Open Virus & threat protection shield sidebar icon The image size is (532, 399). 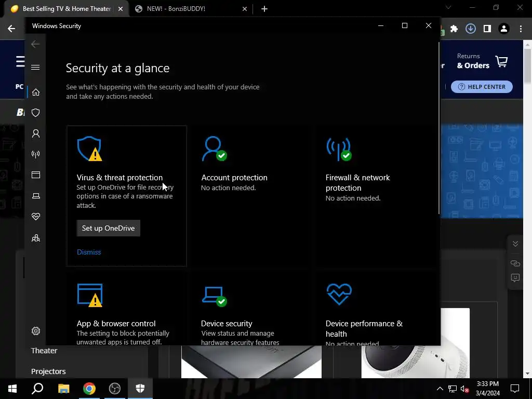[36, 113]
